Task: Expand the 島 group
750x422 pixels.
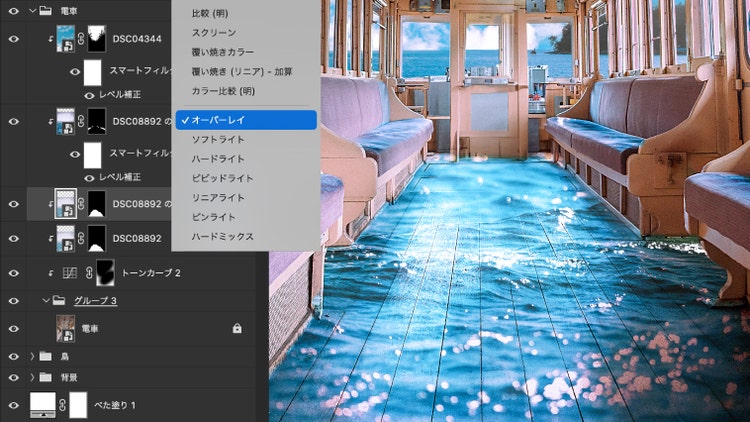Action: click(x=32, y=356)
